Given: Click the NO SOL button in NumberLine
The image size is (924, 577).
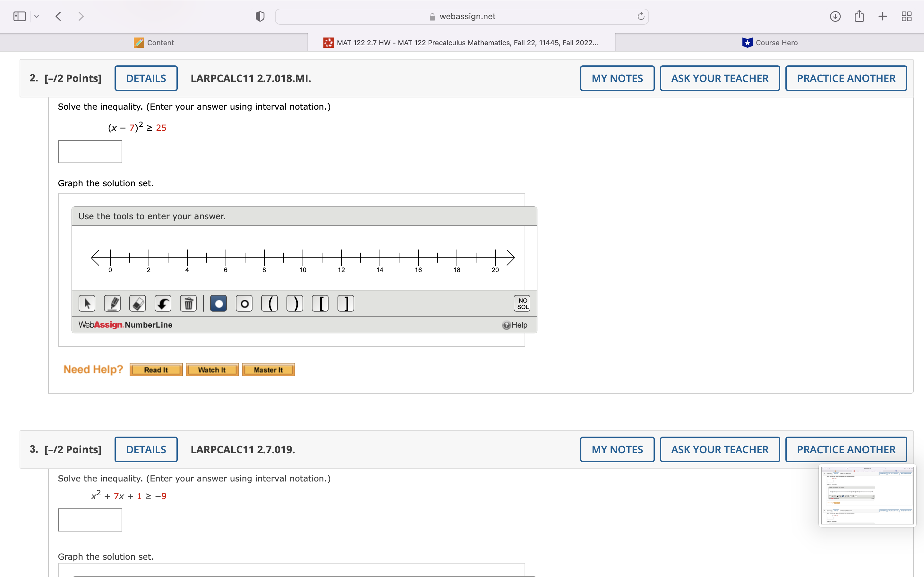Looking at the screenshot, I should click(522, 303).
